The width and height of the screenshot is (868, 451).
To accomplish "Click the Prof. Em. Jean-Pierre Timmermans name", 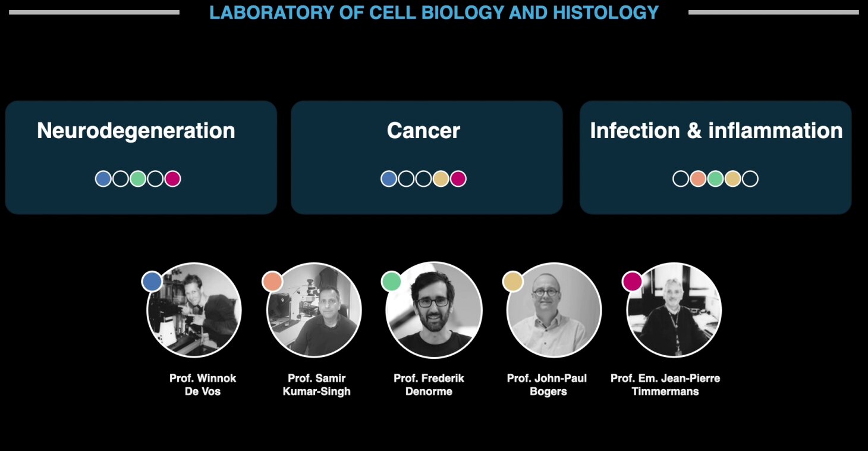I will click(665, 385).
